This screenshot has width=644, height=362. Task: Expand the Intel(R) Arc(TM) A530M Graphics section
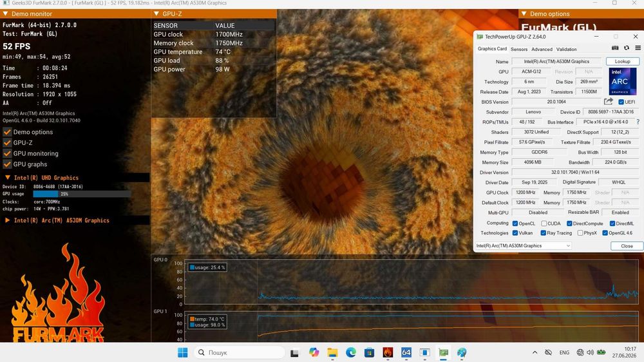[x=7, y=220]
